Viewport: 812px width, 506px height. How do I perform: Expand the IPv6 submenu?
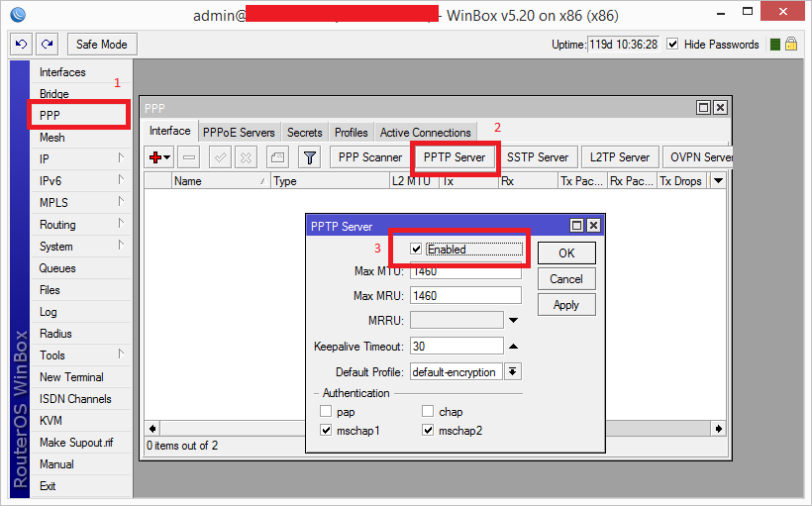[121, 179]
